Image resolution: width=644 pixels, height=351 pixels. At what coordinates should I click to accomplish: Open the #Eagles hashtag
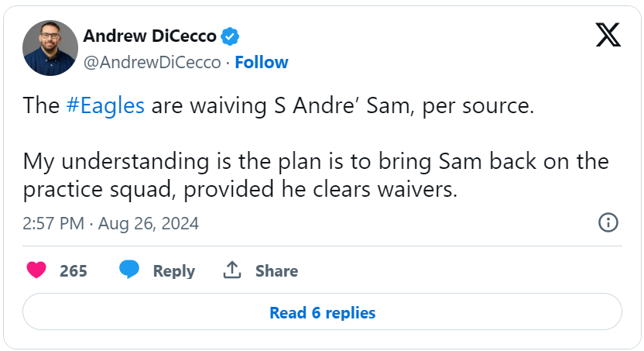pos(106,106)
